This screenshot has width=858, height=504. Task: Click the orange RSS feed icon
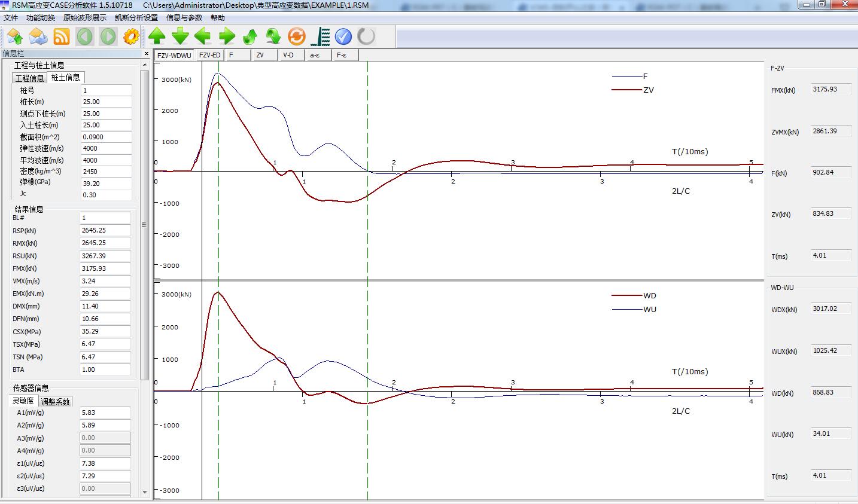[x=62, y=37]
